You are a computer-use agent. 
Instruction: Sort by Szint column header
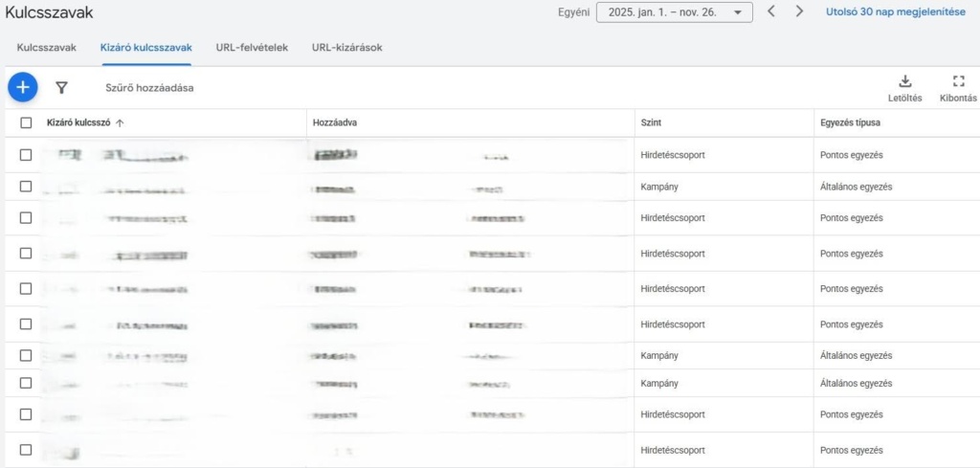[651, 123]
